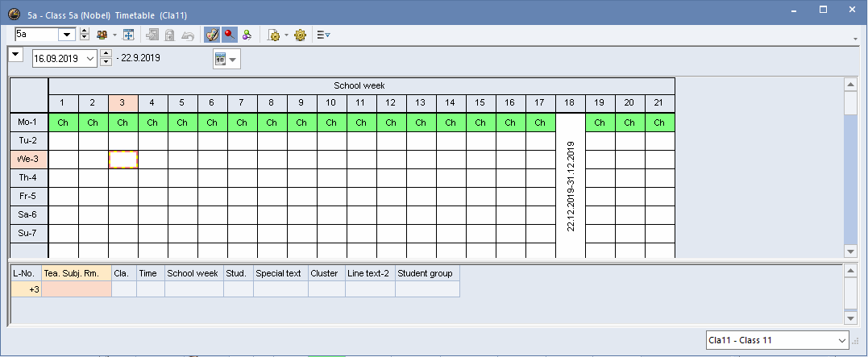Click the Fr-5 row header

[29, 197]
